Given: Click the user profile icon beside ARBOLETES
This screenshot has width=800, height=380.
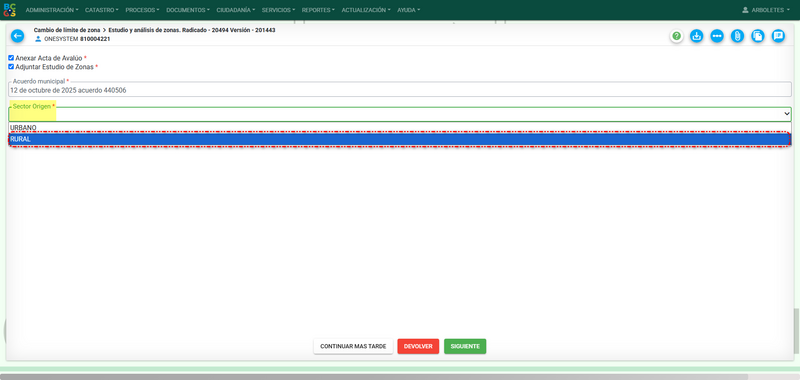Looking at the screenshot, I should [x=745, y=10].
